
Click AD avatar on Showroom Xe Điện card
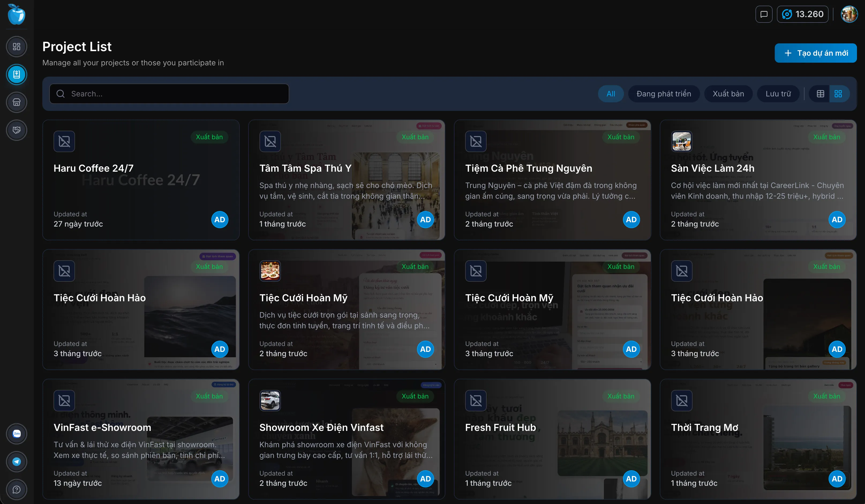[x=426, y=479]
